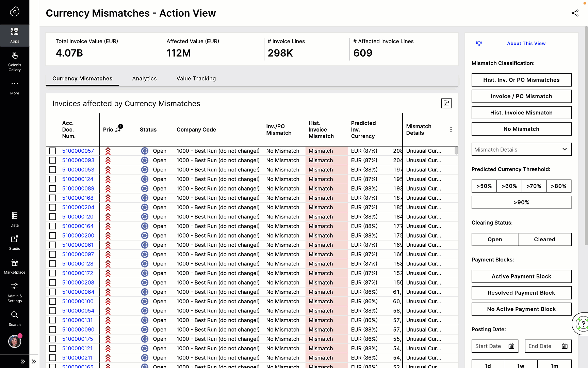The width and height of the screenshot is (588, 368).
Task: Expand the secondary navigation panel chevron
Action: (x=34, y=362)
